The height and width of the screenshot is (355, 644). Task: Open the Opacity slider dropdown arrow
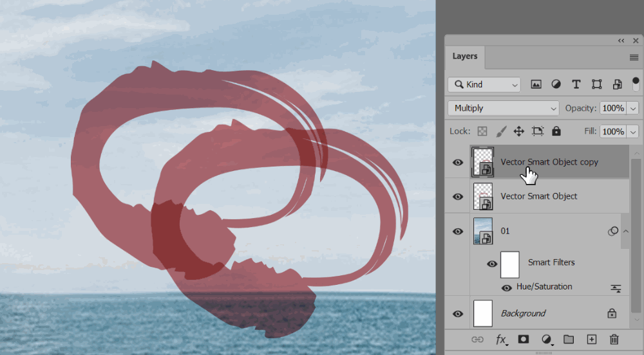tap(633, 108)
